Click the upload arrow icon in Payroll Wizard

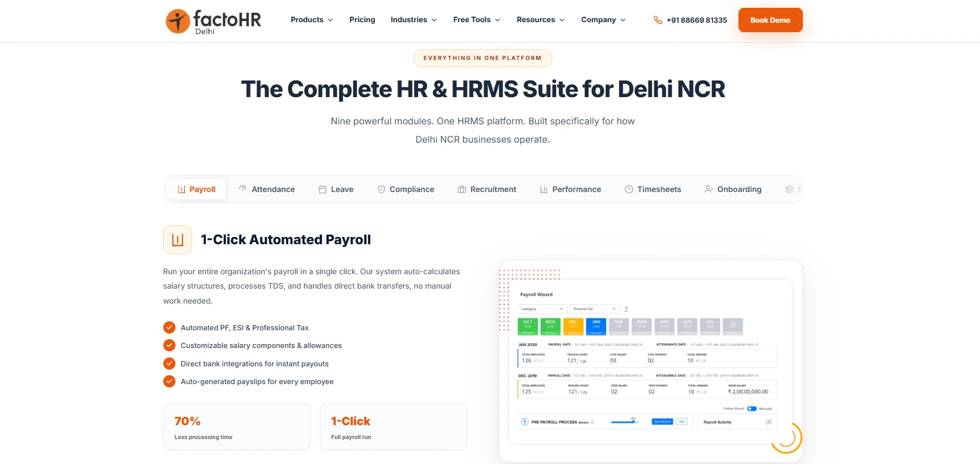pyautogui.click(x=626, y=309)
